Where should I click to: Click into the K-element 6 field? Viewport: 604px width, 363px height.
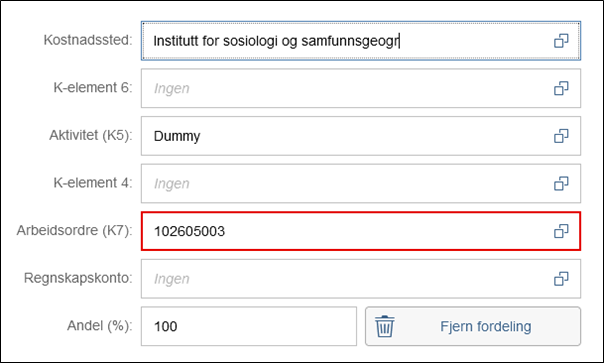pos(361,88)
